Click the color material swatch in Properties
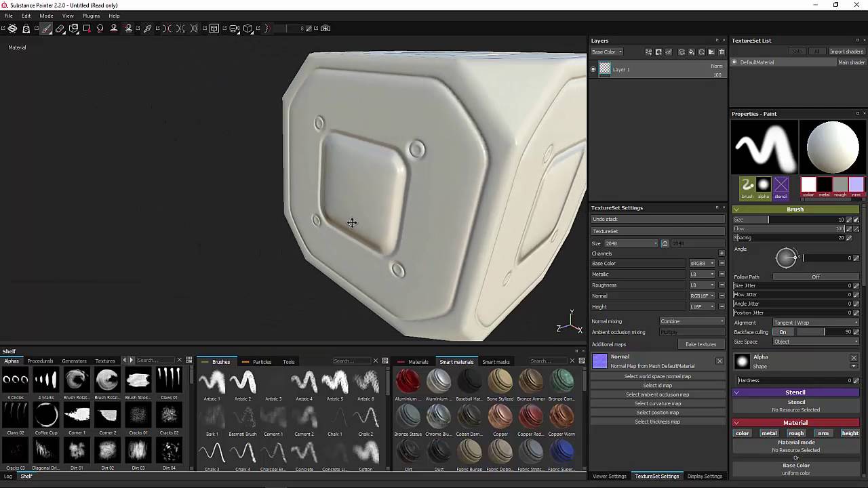 pyautogui.click(x=808, y=185)
